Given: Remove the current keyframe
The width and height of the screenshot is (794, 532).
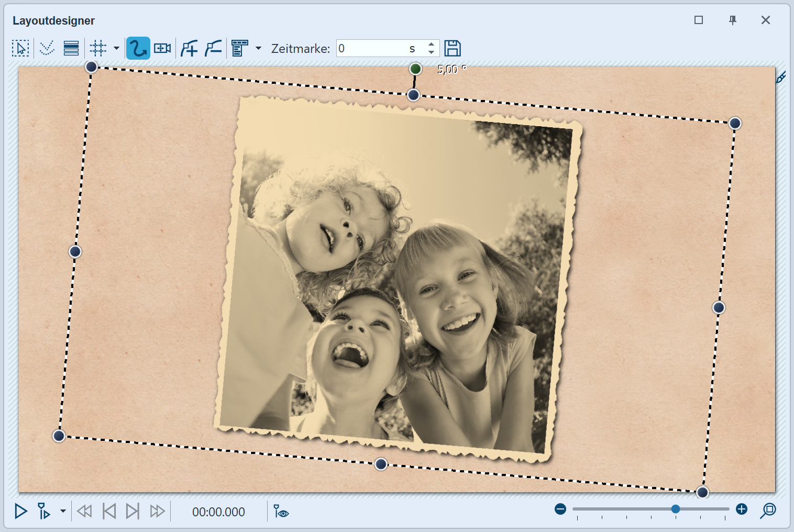Looking at the screenshot, I should (213, 48).
